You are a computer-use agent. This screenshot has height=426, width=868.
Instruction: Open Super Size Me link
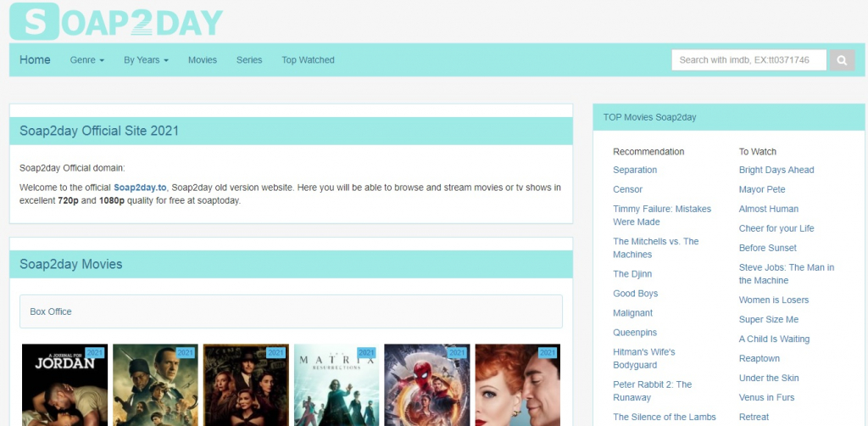768,318
